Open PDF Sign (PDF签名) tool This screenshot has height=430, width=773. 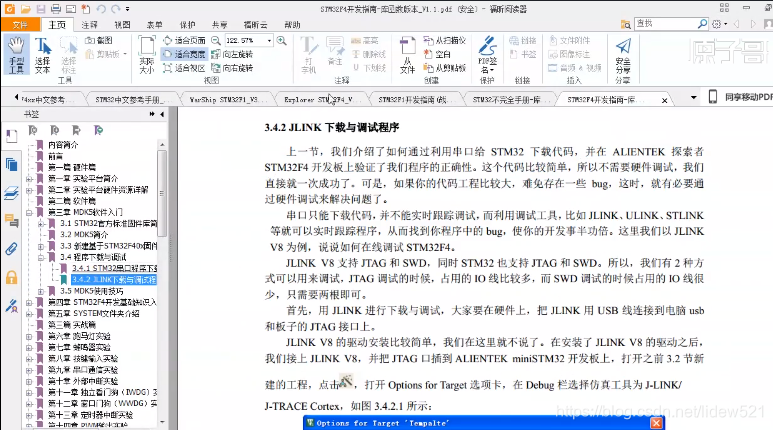point(488,54)
